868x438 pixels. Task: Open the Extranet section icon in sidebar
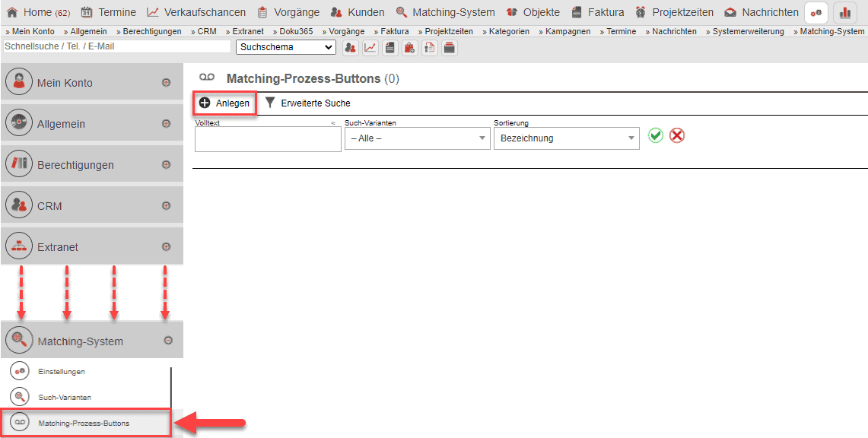[x=19, y=246]
